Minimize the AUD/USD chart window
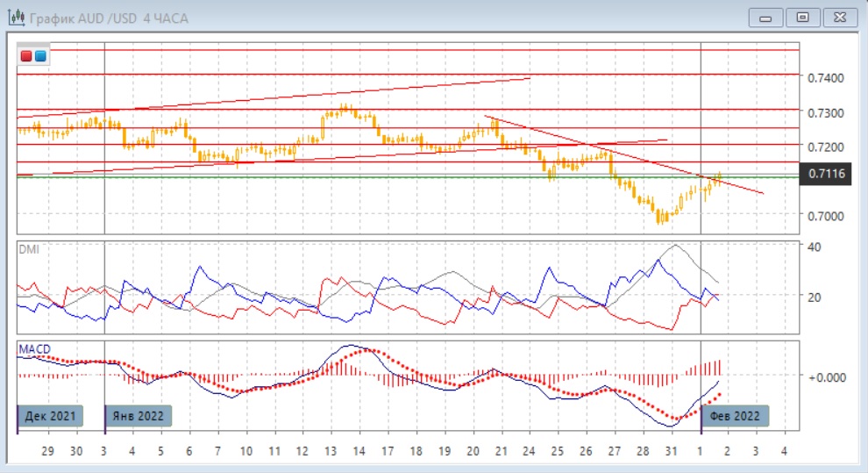 765,18
